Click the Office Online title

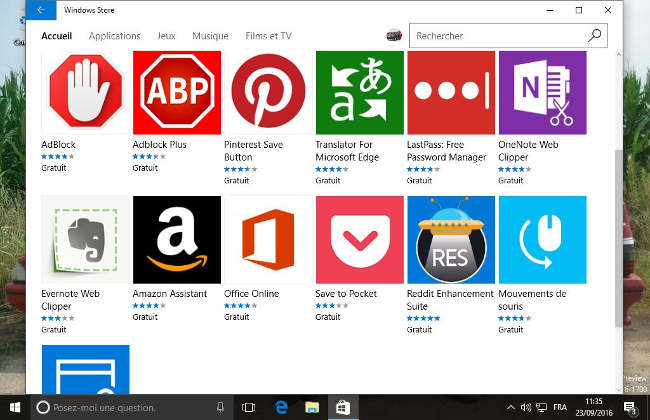coord(252,294)
